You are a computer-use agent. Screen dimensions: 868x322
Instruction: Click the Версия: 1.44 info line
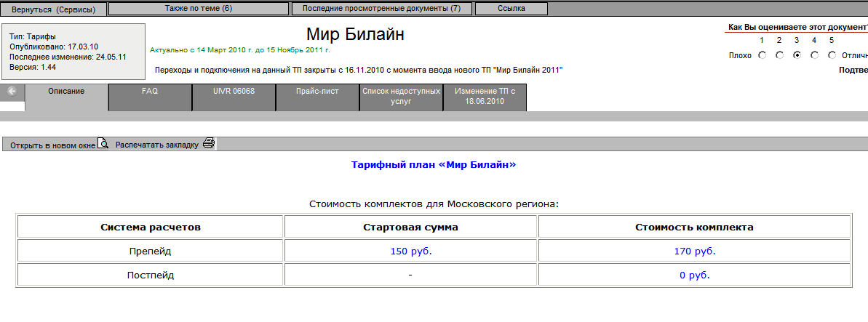click(x=33, y=67)
